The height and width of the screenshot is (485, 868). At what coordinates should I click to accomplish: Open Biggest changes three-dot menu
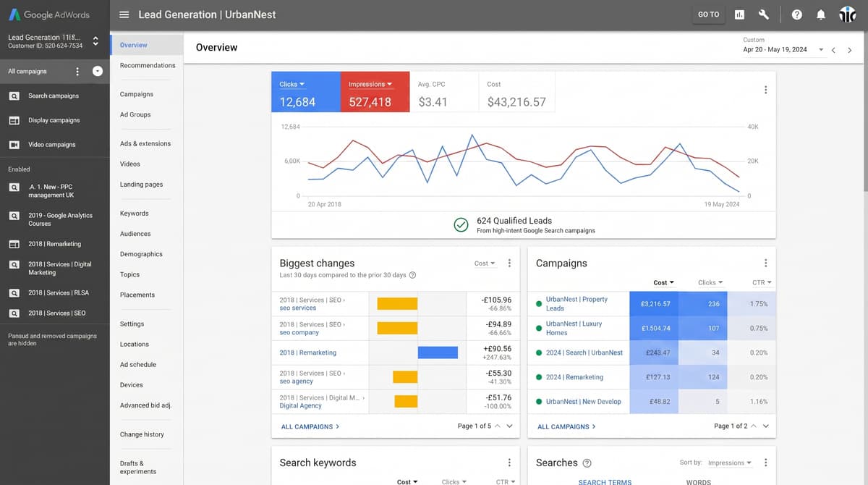tap(509, 263)
